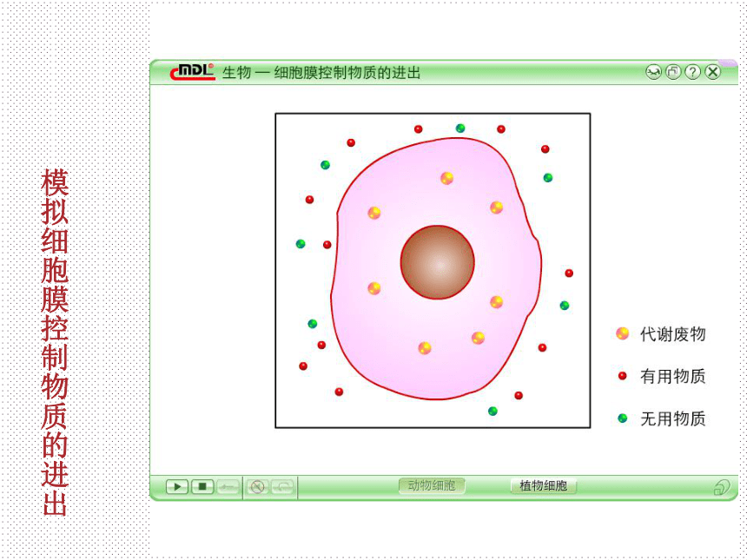
Task: Click the green ball in the legend
Action: coord(622,418)
